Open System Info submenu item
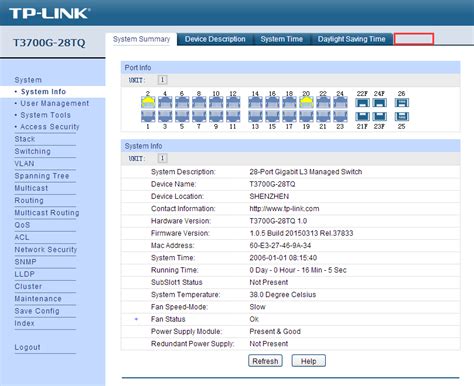This screenshot has width=474, height=386. tap(43, 92)
